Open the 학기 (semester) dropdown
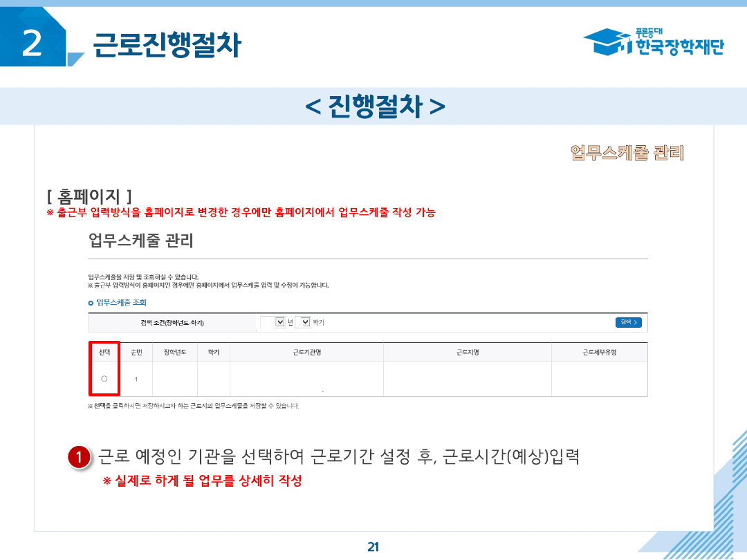This screenshot has width=747, height=560. [302, 322]
